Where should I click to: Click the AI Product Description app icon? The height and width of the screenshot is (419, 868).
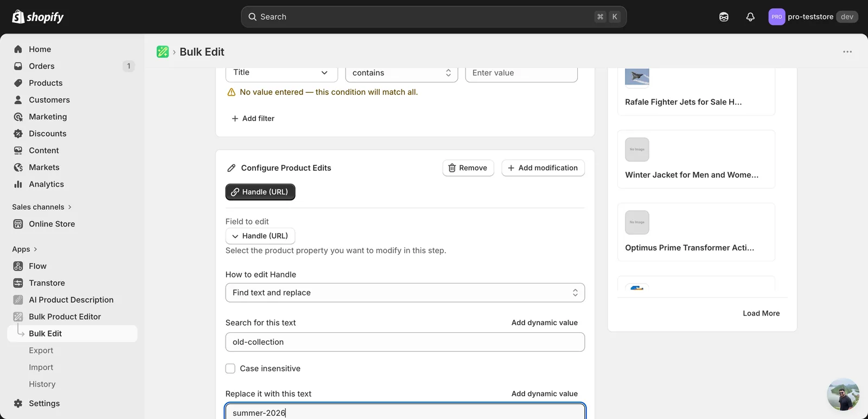(x=18, y=300)
